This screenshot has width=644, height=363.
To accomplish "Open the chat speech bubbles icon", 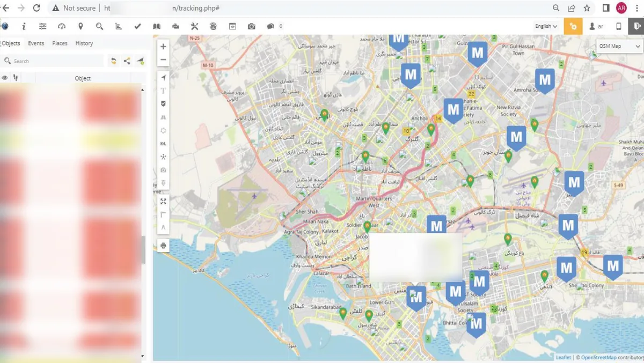I will [x=270, y=26].
